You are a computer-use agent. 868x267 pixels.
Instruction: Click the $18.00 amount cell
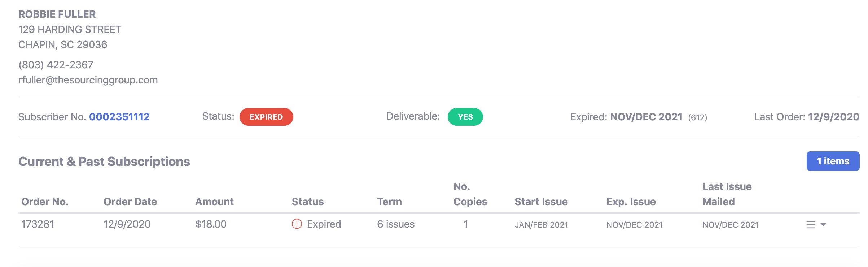point(211,224)
